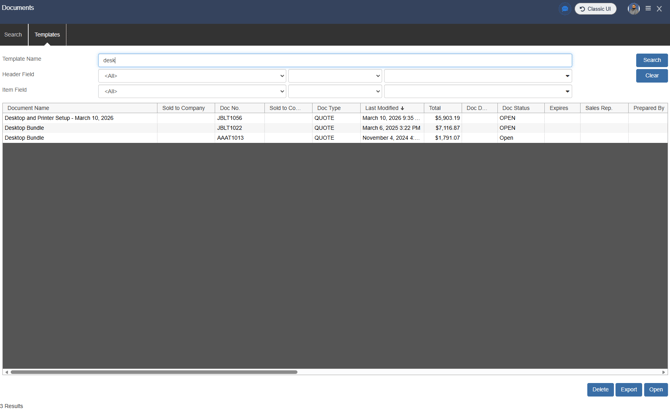Expand the Header Field <All> dropdown
The height and width of the screenshot is (412, 670).
click(192, 76)
